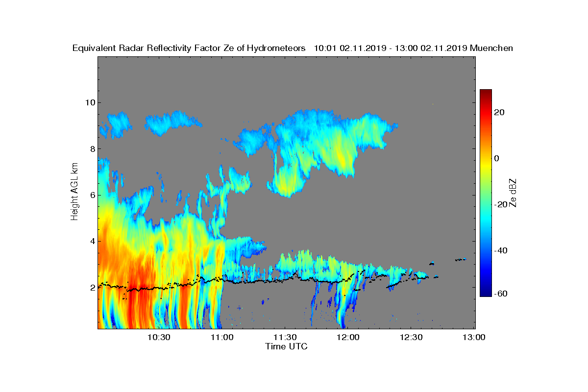The image size is (588, 392).
Task: Click the '10:30' time axis tick label
Action: click(x=160, y=337)
